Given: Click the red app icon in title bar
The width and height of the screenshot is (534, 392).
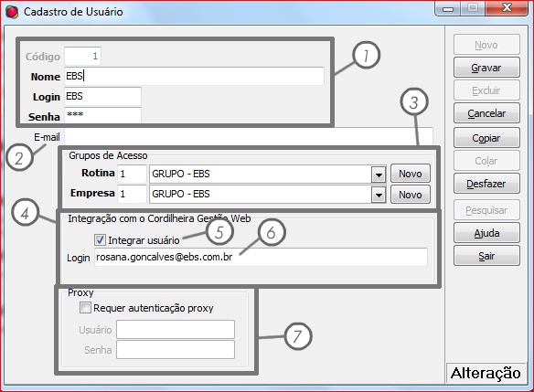Looking at the screenshot, I should tap(12, 12).
